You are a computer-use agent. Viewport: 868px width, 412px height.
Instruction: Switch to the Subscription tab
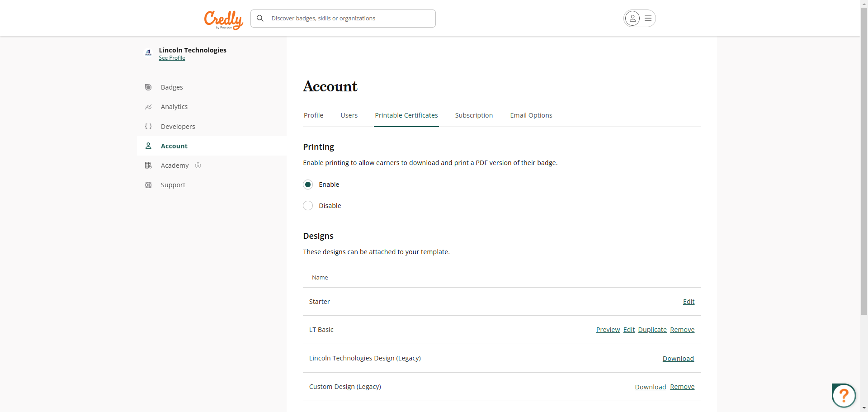(474, 115)
